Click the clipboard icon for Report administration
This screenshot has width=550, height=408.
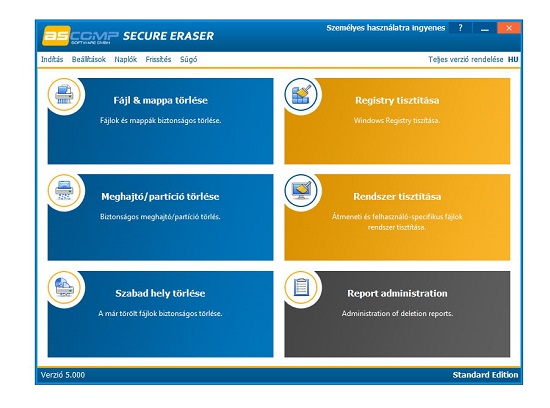(301, 287)
